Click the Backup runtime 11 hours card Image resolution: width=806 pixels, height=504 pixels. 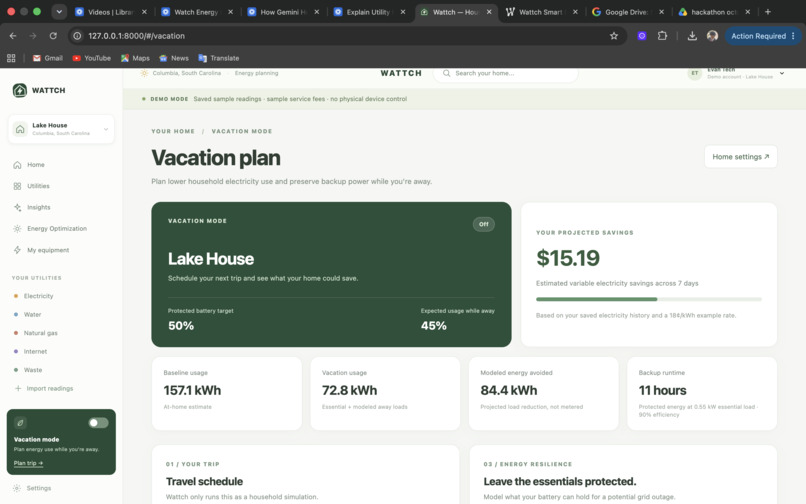pyautogui.click(x=702, y=393)
